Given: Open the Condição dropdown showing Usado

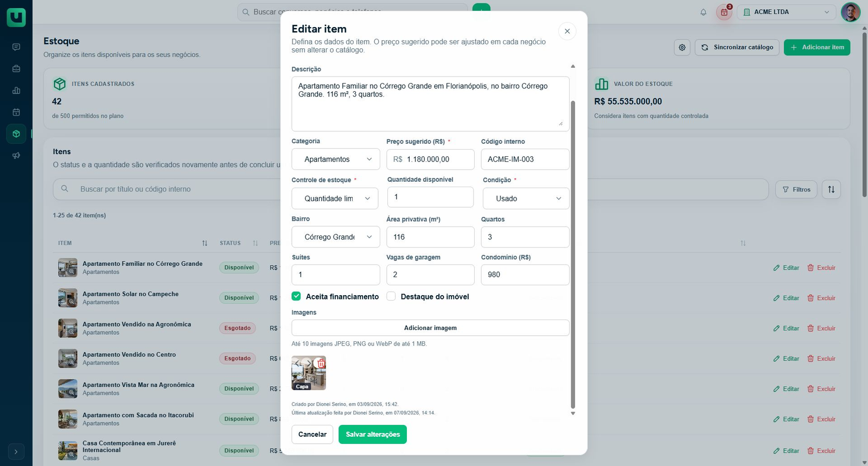Looking at the screenshot, I should tap(526, 199).
